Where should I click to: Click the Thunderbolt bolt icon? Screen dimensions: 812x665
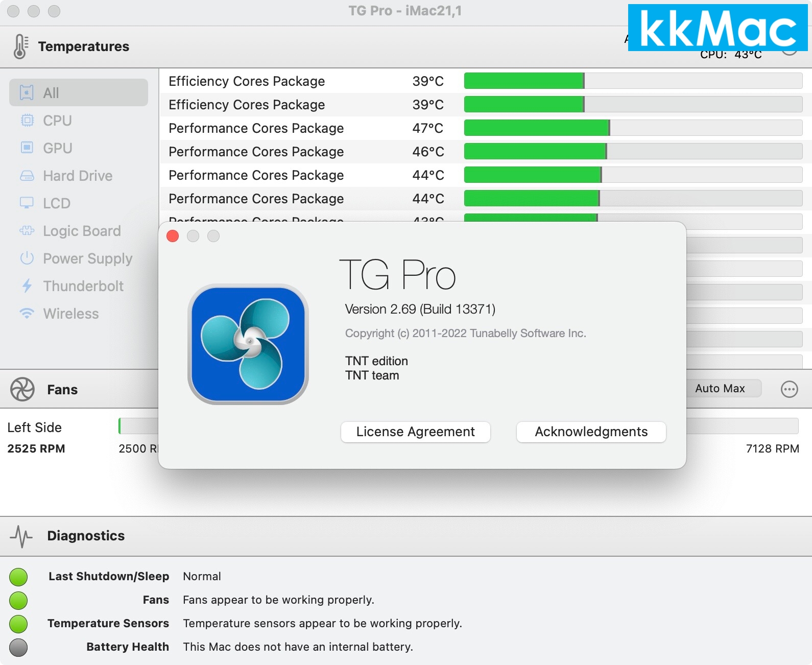(27, 286)
